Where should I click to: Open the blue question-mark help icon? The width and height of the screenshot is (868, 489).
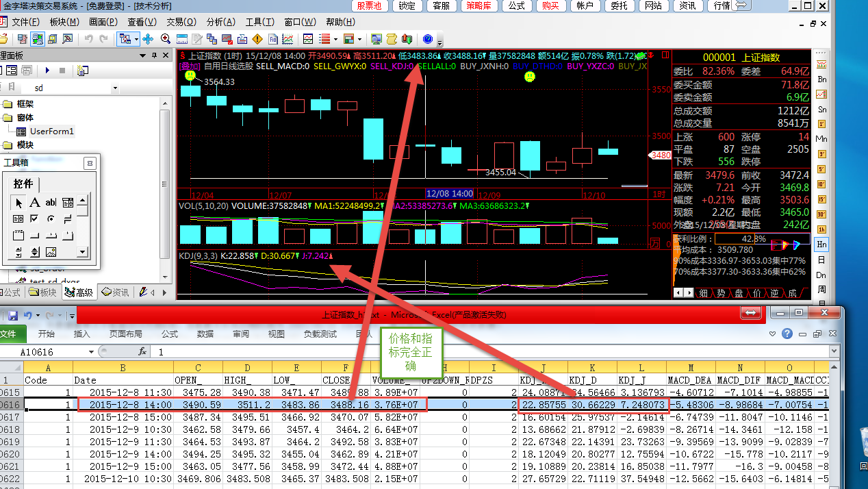tap(428, 39)
